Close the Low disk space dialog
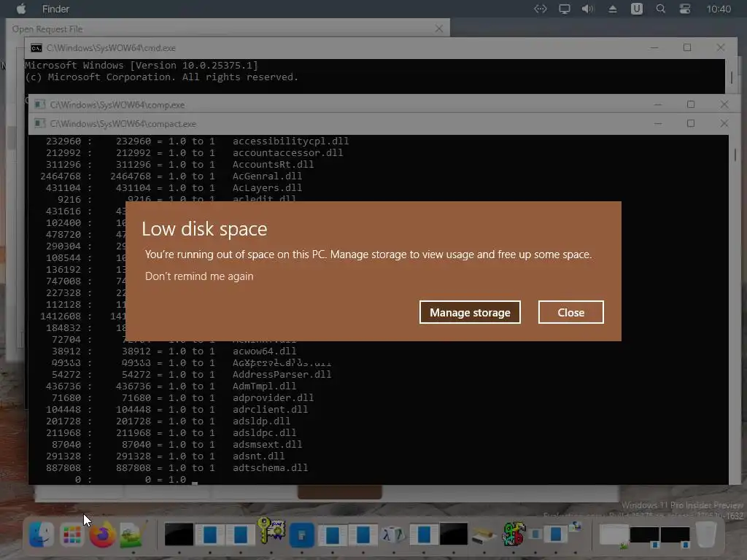Screen dimensions: 747x560 570,312
